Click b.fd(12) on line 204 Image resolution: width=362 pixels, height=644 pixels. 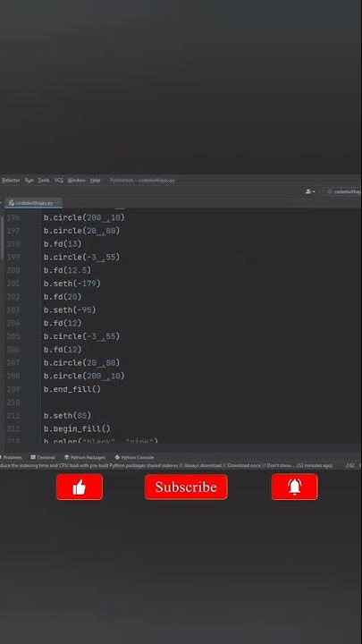[63, 323]
